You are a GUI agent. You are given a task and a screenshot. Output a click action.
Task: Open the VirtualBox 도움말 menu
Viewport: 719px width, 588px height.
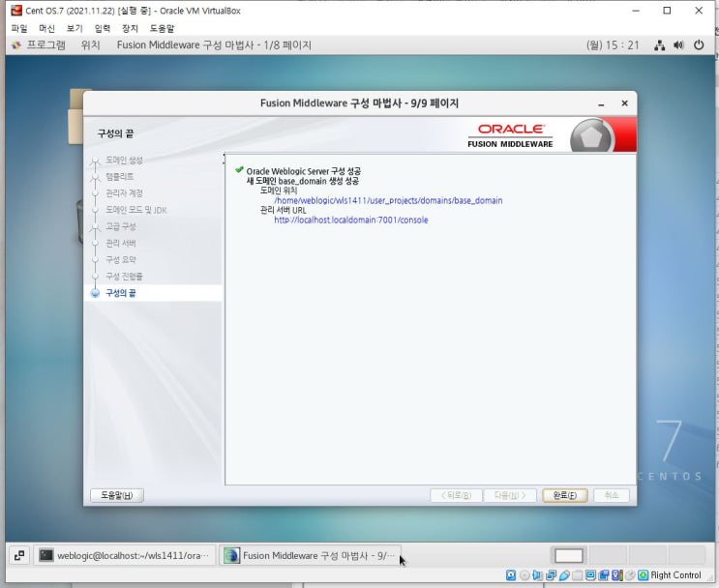pyautogui.click(x=162, y=28)
